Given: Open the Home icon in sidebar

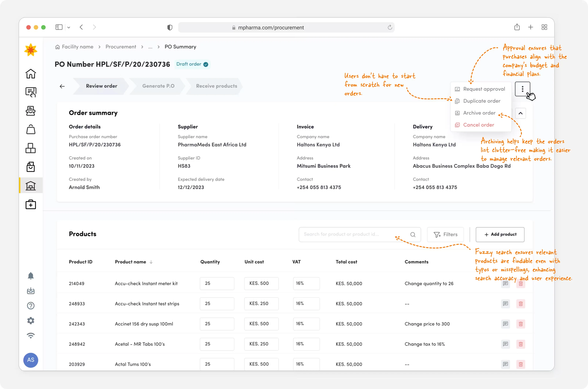Looking at the screenshot, I should pyautogui.click(x=31, y=74).
